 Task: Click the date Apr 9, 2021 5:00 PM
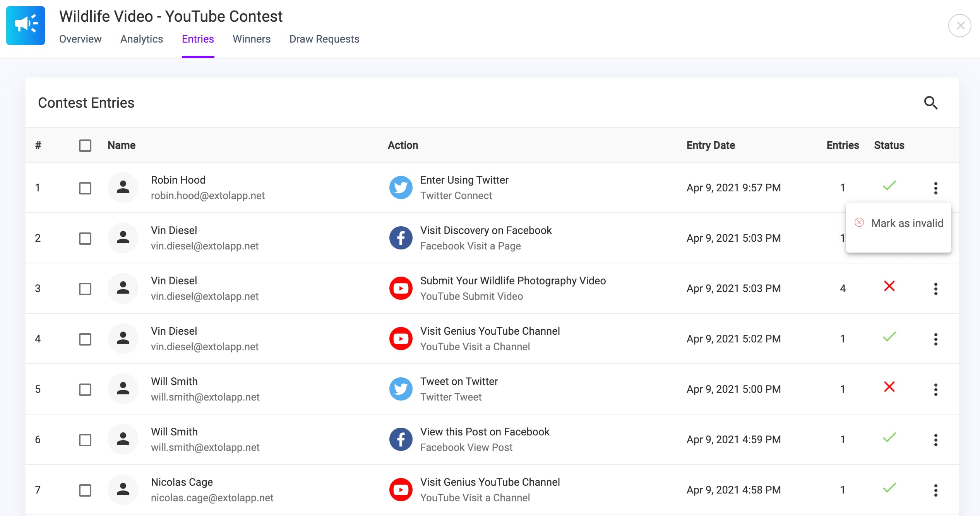[734, 389]
